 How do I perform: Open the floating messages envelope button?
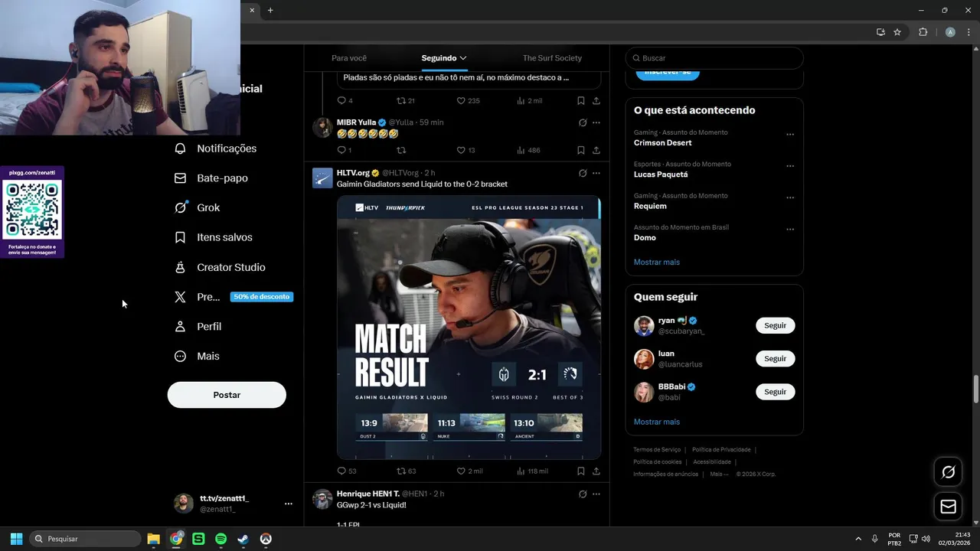(x=948, y=507)
